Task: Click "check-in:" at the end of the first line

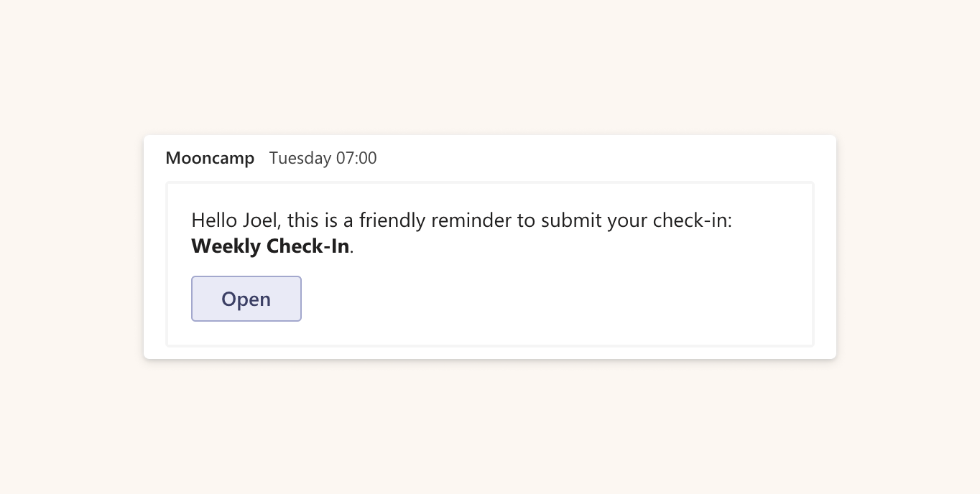Action: (692, 220)
